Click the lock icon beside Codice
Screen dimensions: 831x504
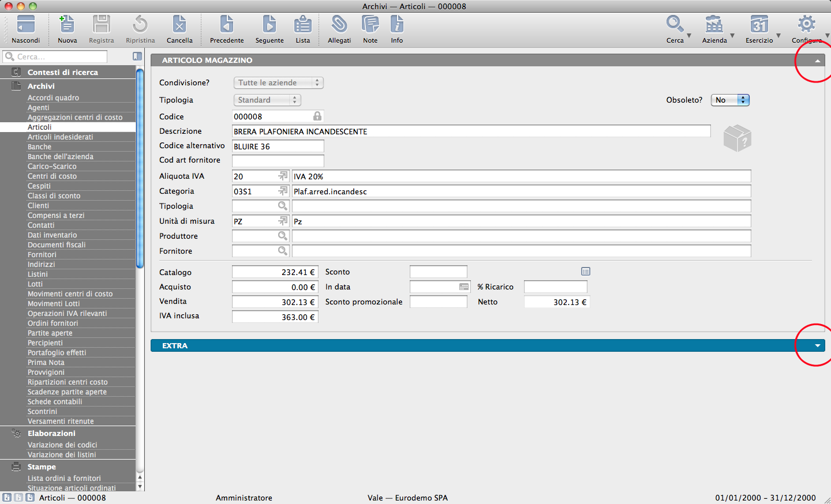(317, 116)
